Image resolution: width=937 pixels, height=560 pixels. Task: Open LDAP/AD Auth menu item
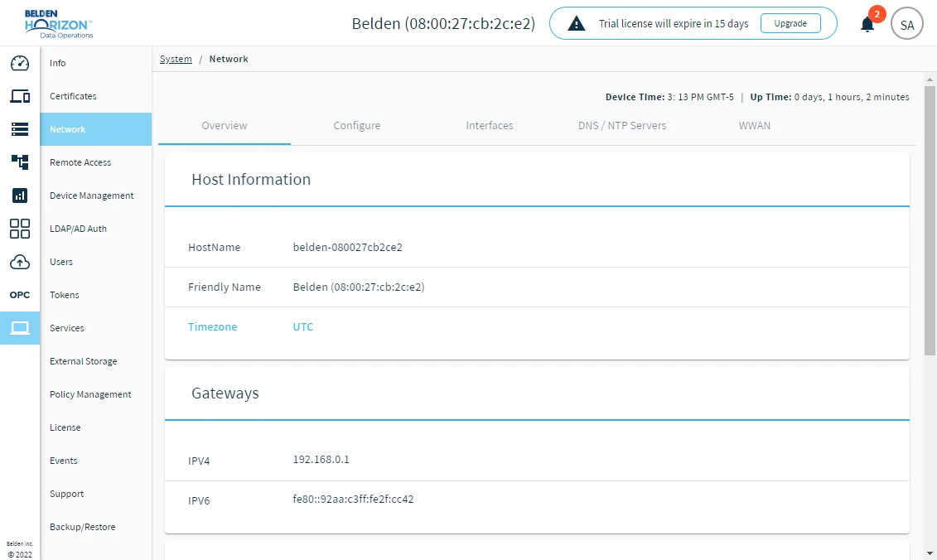95,229
